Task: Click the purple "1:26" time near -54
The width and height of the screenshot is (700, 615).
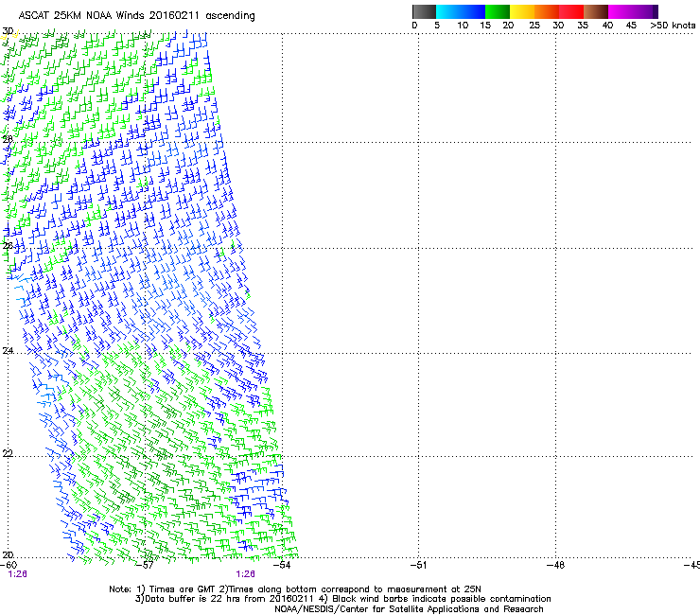Action: 246,574
